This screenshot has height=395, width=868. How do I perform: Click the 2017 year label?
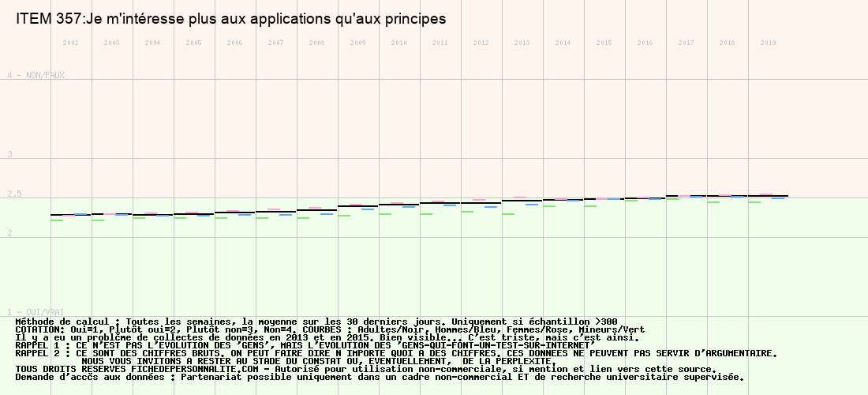[x=686, y=43]
